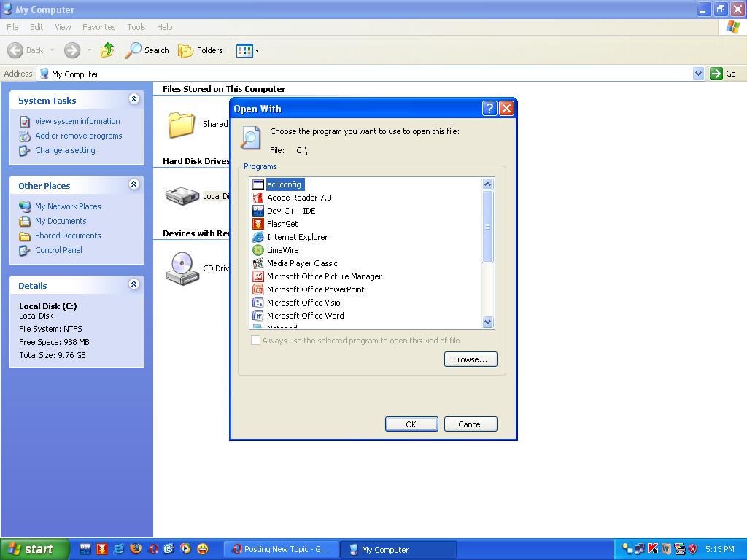Pick the Microsoft Office Visio icon

point(258,303)
